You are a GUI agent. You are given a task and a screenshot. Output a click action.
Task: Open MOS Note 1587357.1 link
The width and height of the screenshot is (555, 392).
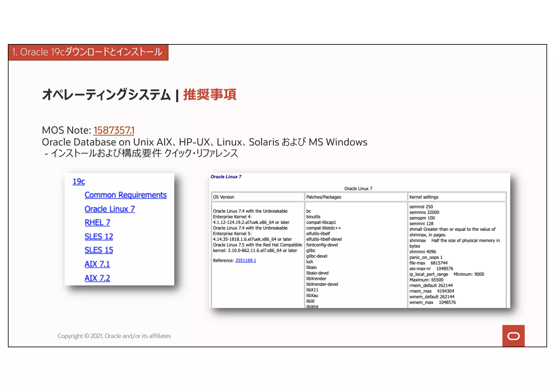coord(114,130)
